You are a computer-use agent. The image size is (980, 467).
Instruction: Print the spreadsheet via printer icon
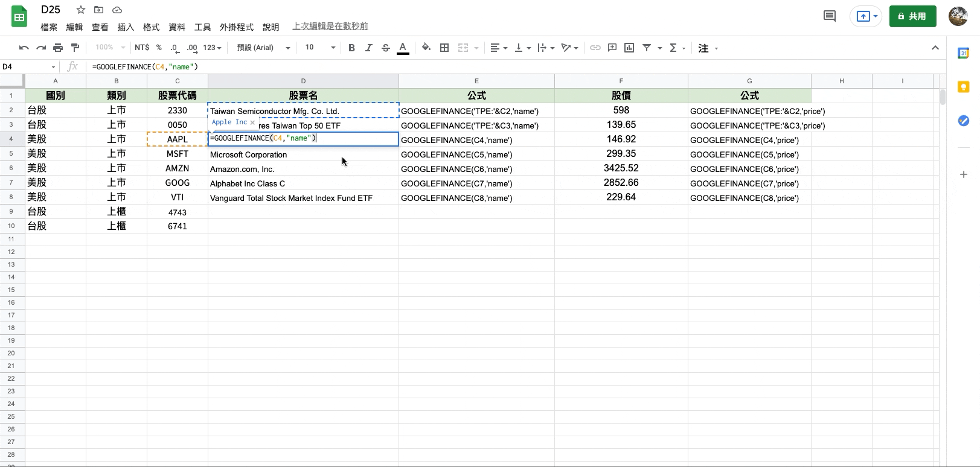click(x=58, y=48)
